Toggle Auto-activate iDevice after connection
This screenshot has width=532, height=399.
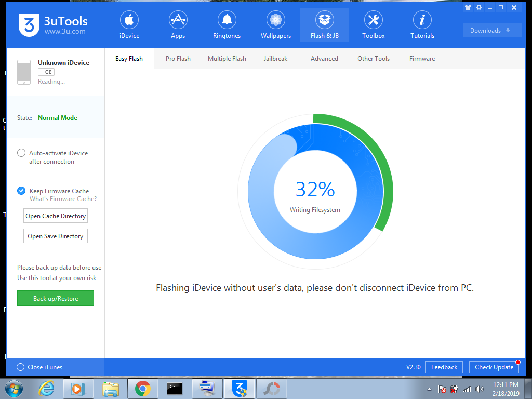click(x=21, y=153)
